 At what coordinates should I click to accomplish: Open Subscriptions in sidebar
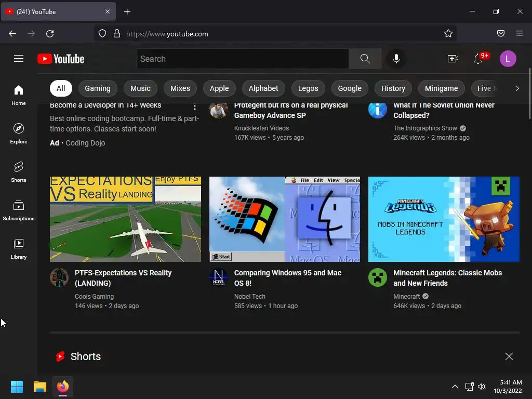pyautogui.click(x=19, y=211)
